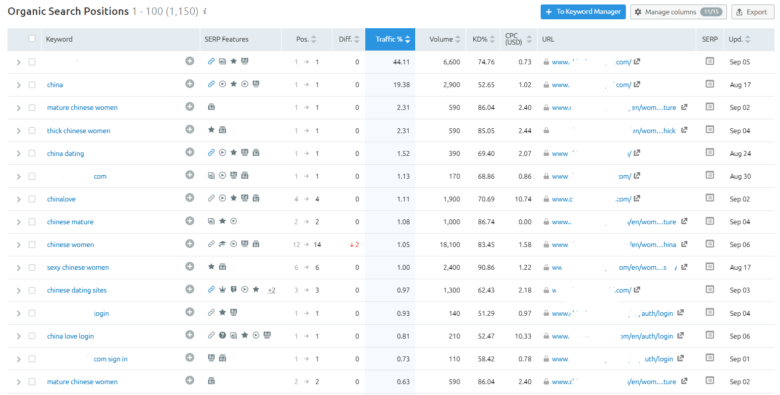The width and height of the screenshot is (780, 395).
Task: Expand the 'chinese dating sites' row
Action: point(18,291)
